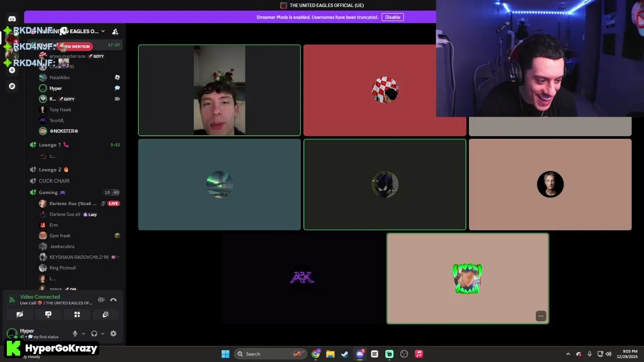Open Discord home via the top-left logo
This screenshot has height=362, width=644.
(x=12, y=19)
